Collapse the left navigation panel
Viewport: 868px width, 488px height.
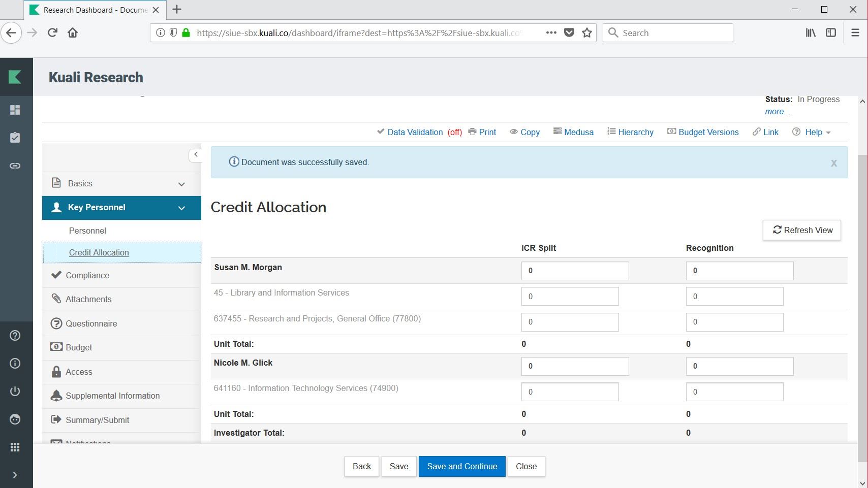tap(196, 154)
